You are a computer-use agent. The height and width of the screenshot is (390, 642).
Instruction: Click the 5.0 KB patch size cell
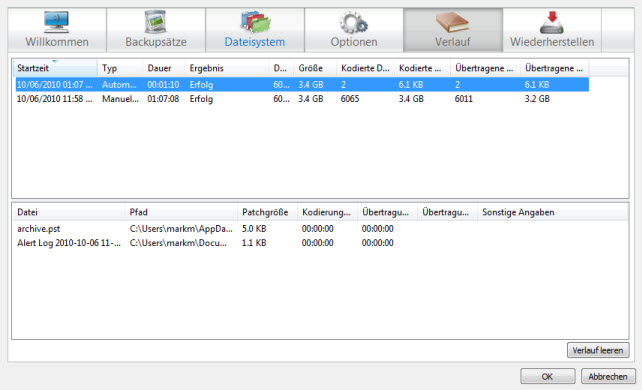[x=254, y=229]
